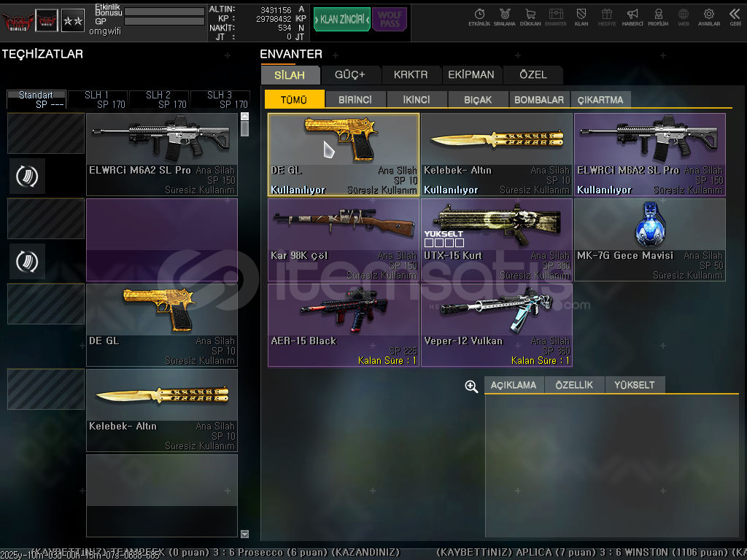Switch to the EKİPMAN tab
The height and width of the screenshot is (560, 747).
[471, 75]
